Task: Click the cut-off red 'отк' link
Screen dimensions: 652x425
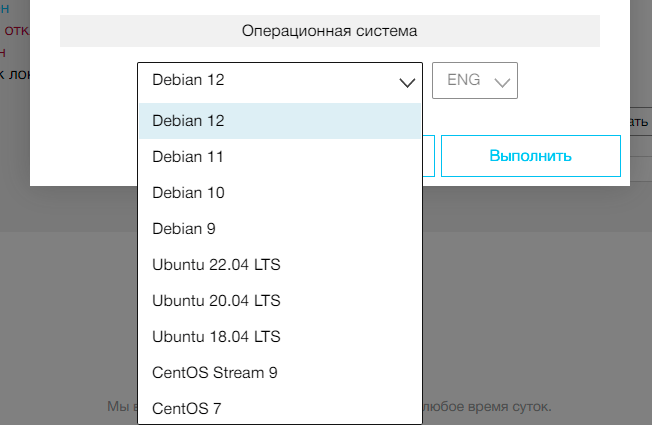Action: click(x=17, y=29)
